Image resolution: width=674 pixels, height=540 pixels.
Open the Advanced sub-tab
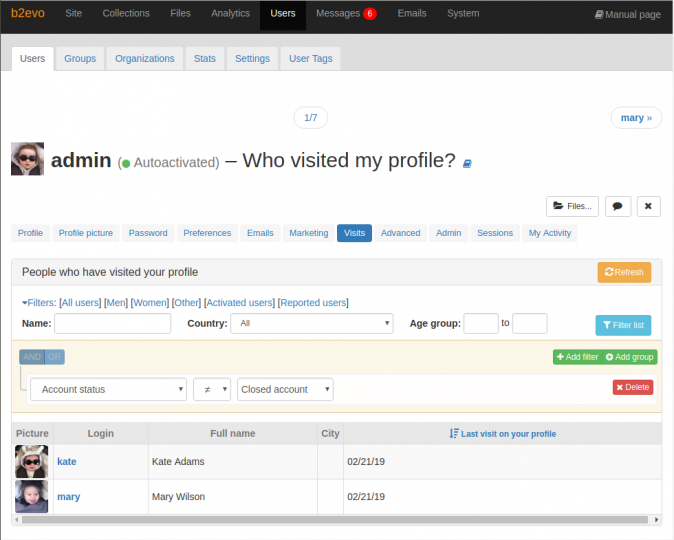[400, 233]
